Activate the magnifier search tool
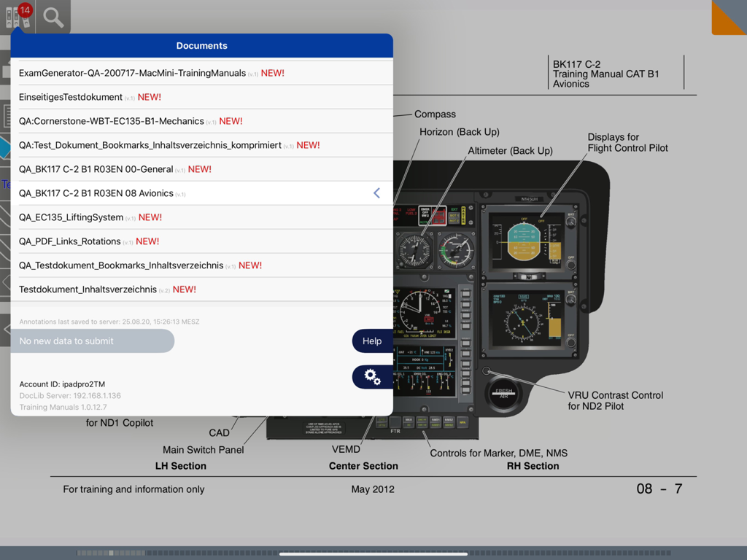 52,17
